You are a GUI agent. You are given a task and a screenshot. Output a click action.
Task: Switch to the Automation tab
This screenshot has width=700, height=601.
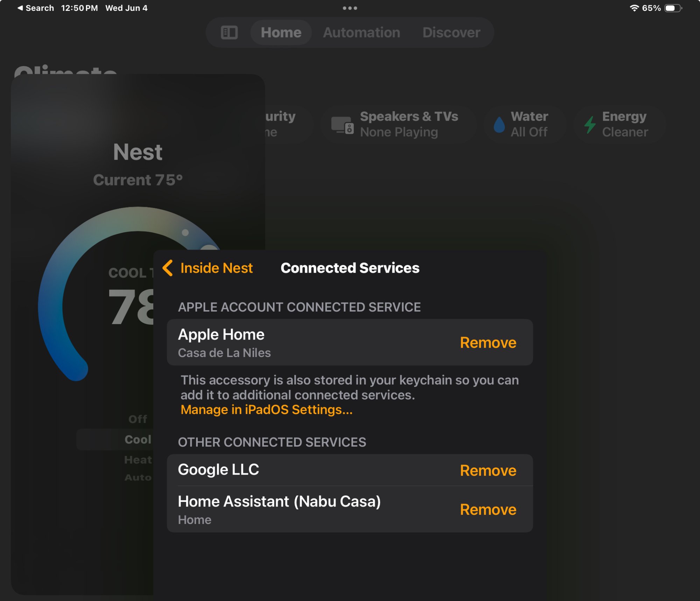pos(361,33)
